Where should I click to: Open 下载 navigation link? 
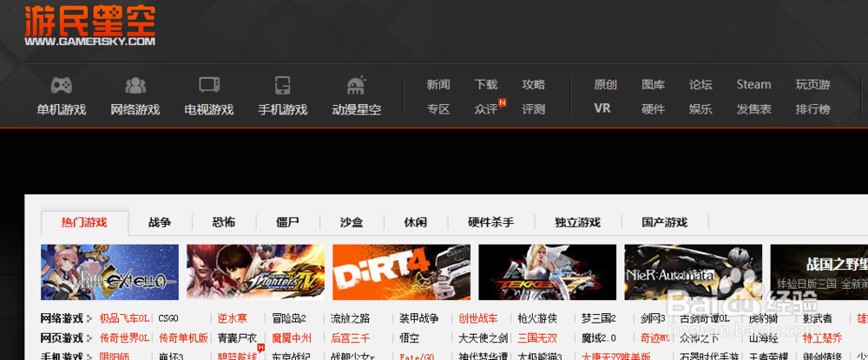click(x=486, y=85)
